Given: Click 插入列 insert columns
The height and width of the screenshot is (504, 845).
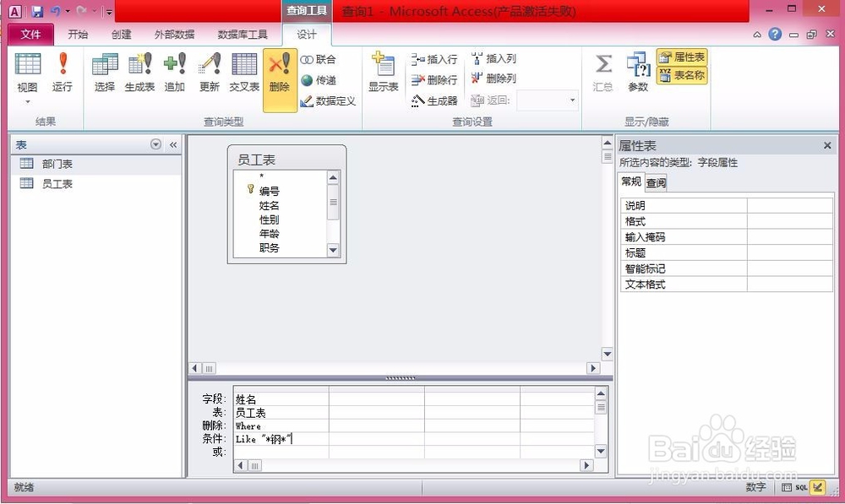Looking at the screenshot, I should click(x=493, y=59).
